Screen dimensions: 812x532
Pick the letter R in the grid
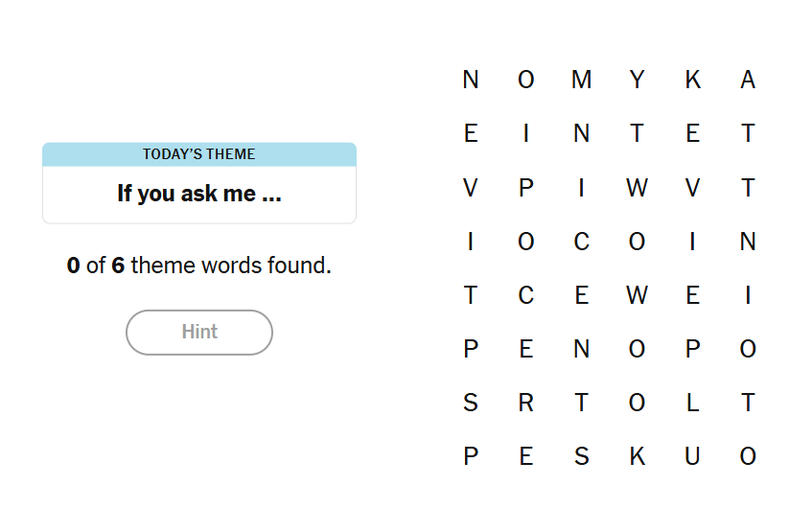pos(525,403)
